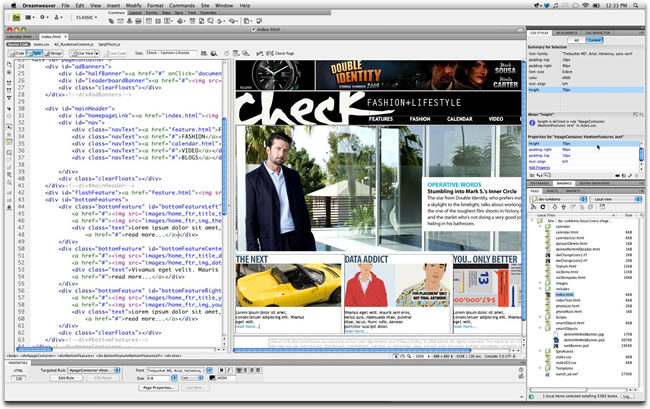The height and width of the screenshot is (409, 650).
Task: Open File menu in menu bar
Action: tap(65, 5)
